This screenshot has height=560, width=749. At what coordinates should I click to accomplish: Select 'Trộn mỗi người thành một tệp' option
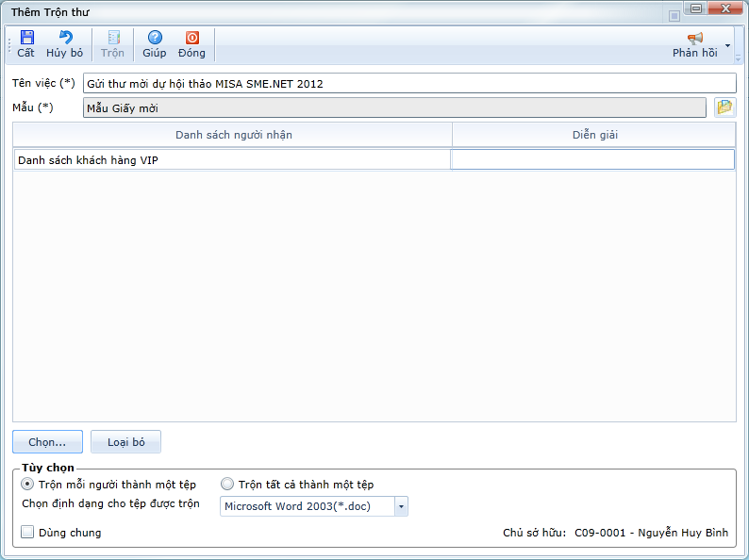(x=27, y=484)
